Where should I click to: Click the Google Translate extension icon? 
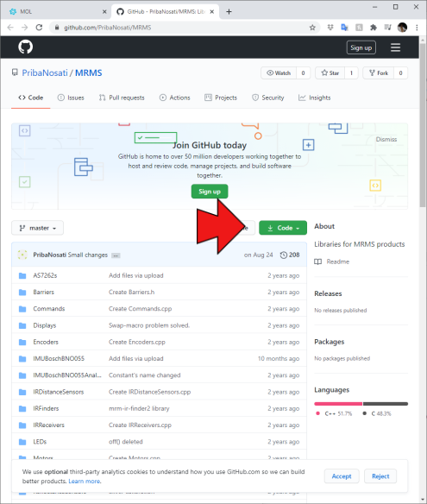344,28
